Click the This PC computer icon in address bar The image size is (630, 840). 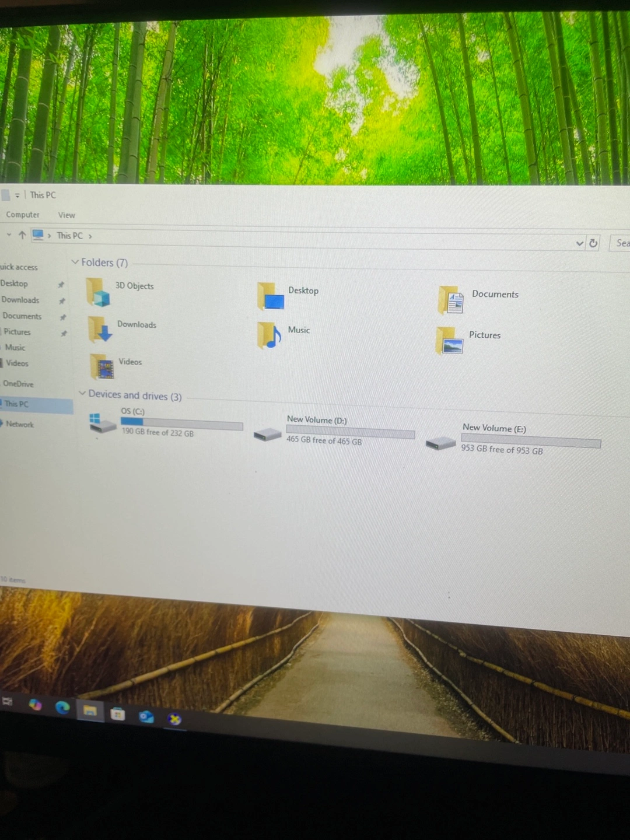(38, 235)
